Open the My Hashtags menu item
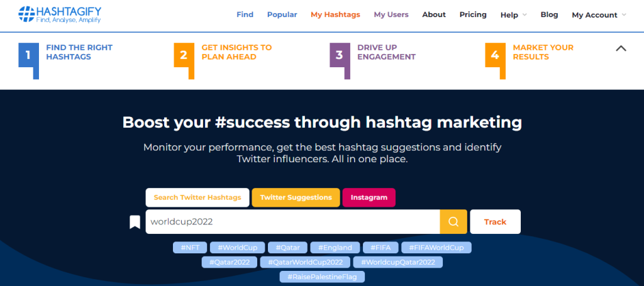This screenshot has height=286, width=644. pos(335,14)
